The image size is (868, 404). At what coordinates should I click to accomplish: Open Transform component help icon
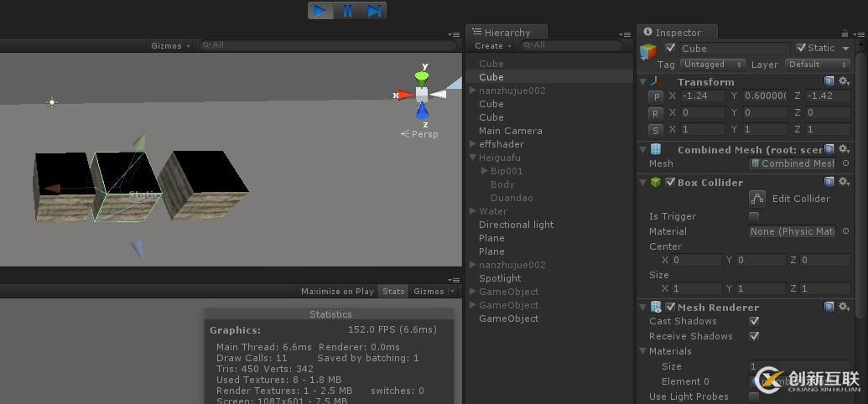click(x=829, y=81)
